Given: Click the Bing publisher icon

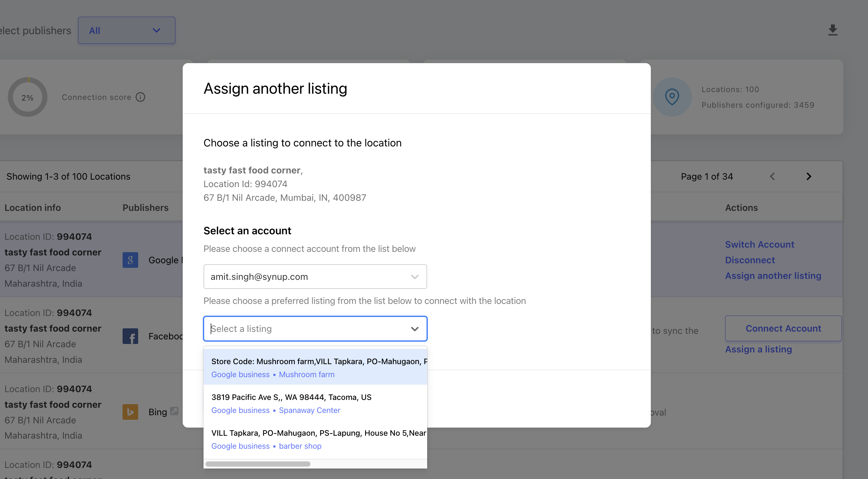Looking at the screenshot, I should click(x=130, y=412).
